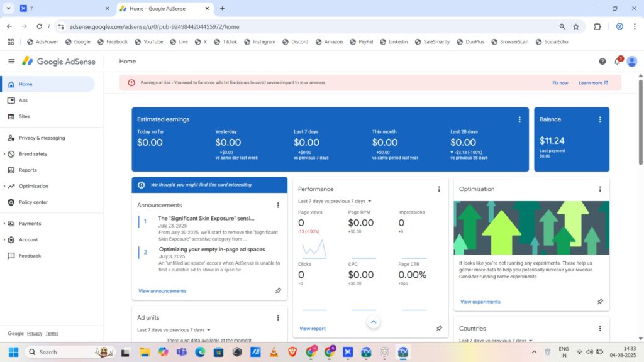Screen dimensions: 644x362
Task: Open the AdSense account avatar
Action: (631, 61)
